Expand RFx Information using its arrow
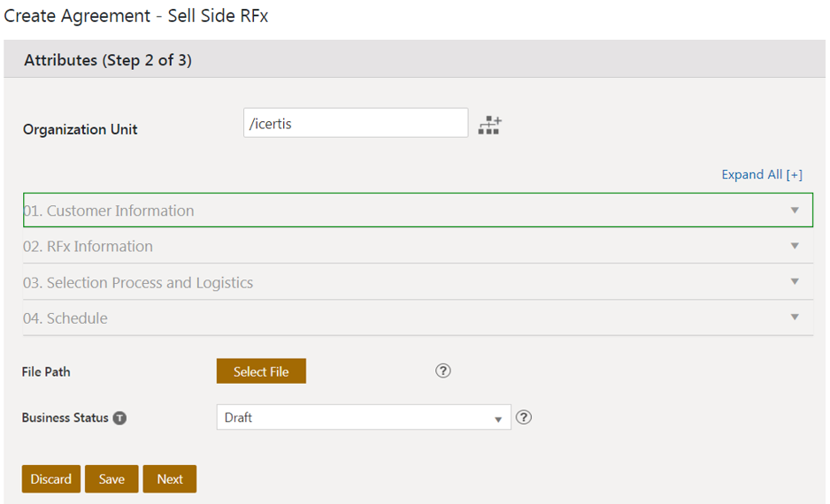Viewport: 830px width, 504px height. (795, 246)
